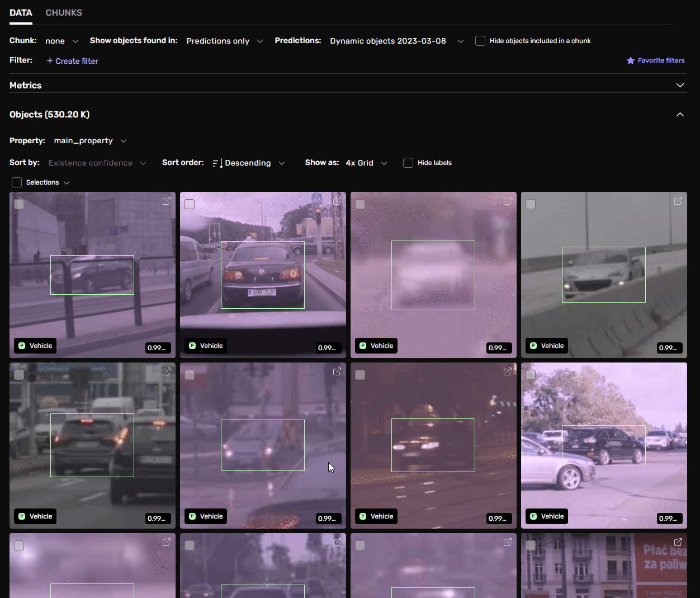Click the blurry foggy white car thumbnail
Screen dimensions: 700x598
click(433, 275)
